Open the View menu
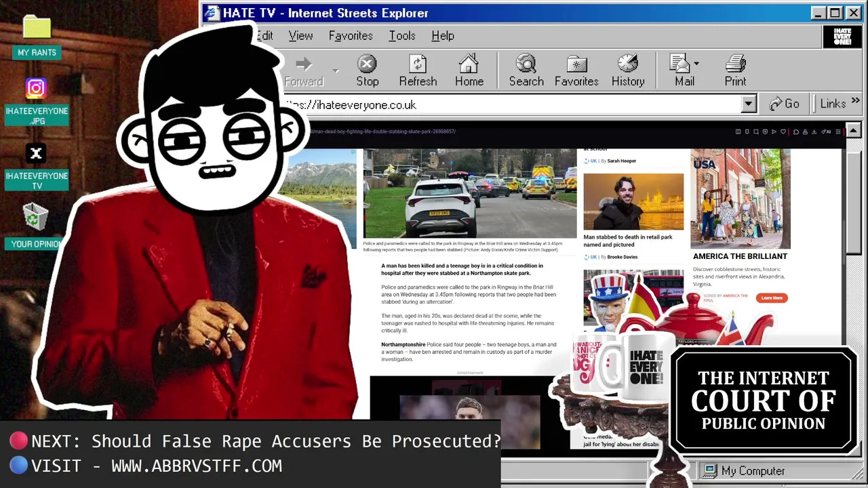This screenshot has height=488, width=868. click(300, 36)
